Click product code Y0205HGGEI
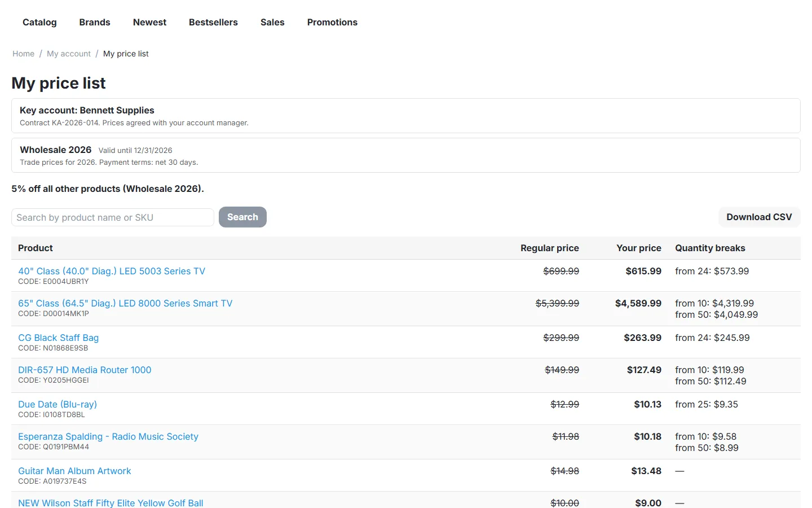Screen dimensions: 812x508 pyautogui.click(x=54, y=380)
